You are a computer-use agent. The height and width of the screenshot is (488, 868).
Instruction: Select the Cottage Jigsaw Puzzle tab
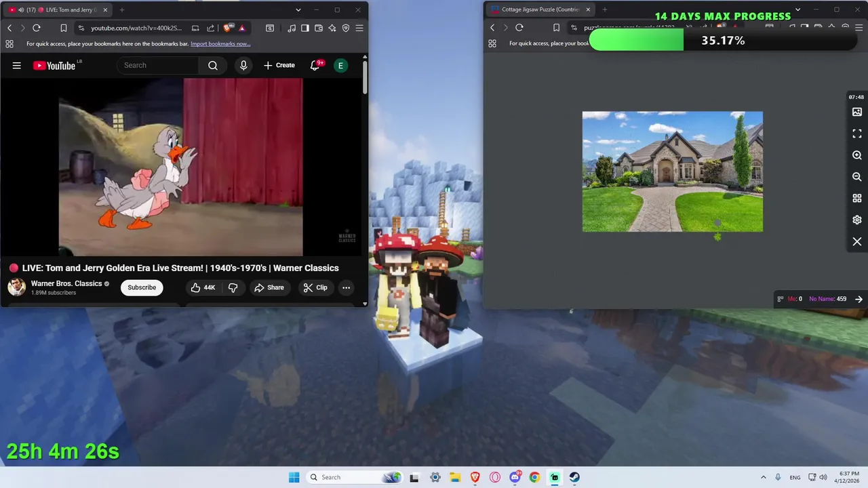click(539, 9)
